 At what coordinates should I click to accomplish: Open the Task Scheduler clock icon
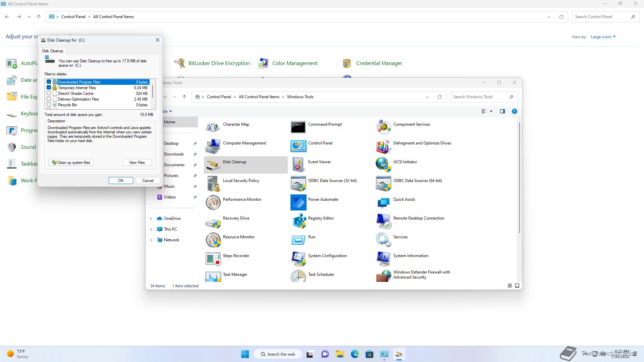point(298,276)
